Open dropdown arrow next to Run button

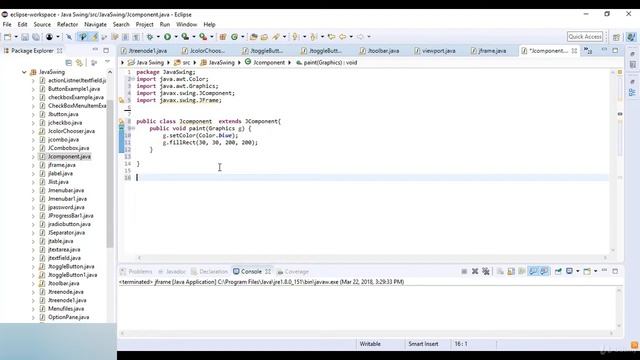click(176, 37)
